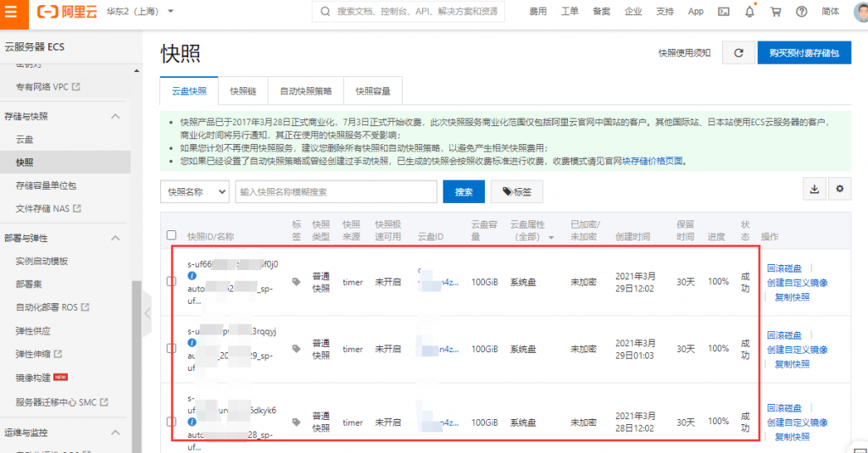The height and width of the screenshot is (453, 868).
Task: Open the shopping cart icon
Action: point(776,12)
